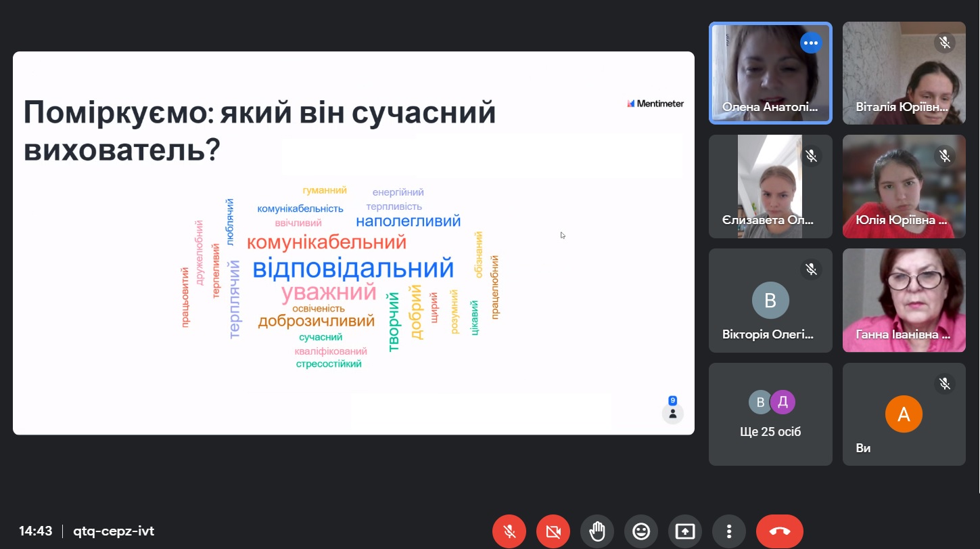980x549 pixels.
Task: Raise hand in the meeting
Action: click(x=597, y=531)
